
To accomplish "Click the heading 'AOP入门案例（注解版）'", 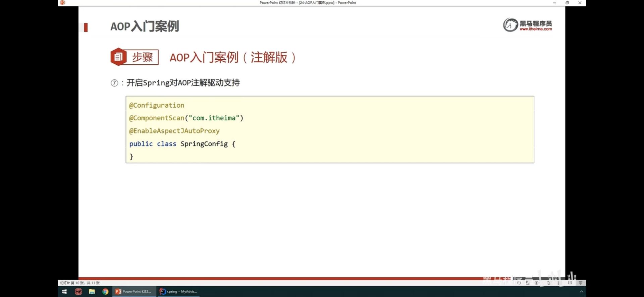I will (x=233, y=57).
